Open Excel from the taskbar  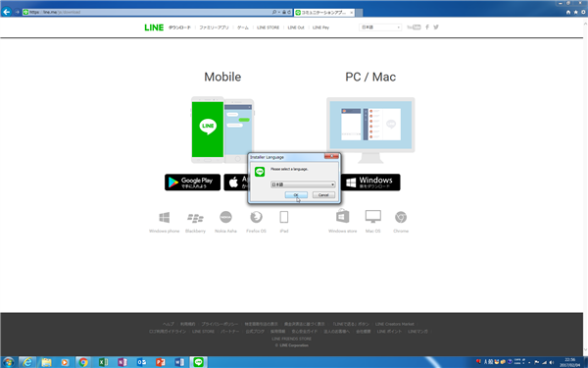pyautogui.click(x=103, y=362)
